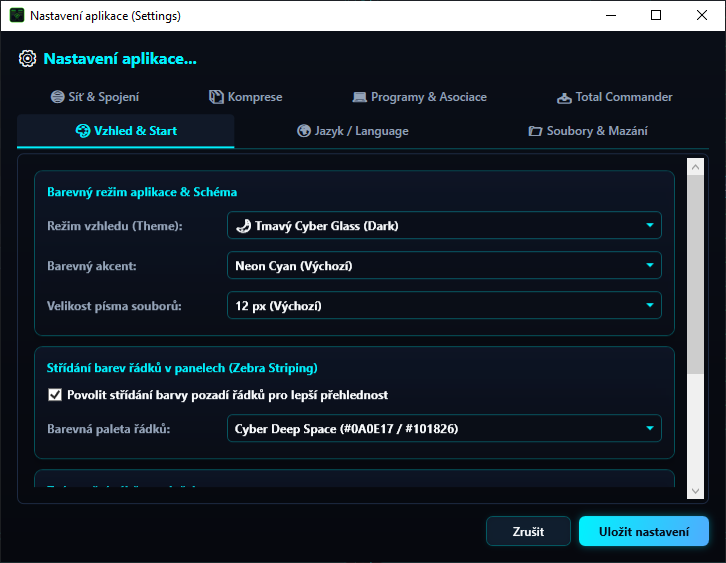The width and height of the screenshot is (726, 563).
Task: Click the Barevná paleta řádků label
Action: click(x=109, y=429)
